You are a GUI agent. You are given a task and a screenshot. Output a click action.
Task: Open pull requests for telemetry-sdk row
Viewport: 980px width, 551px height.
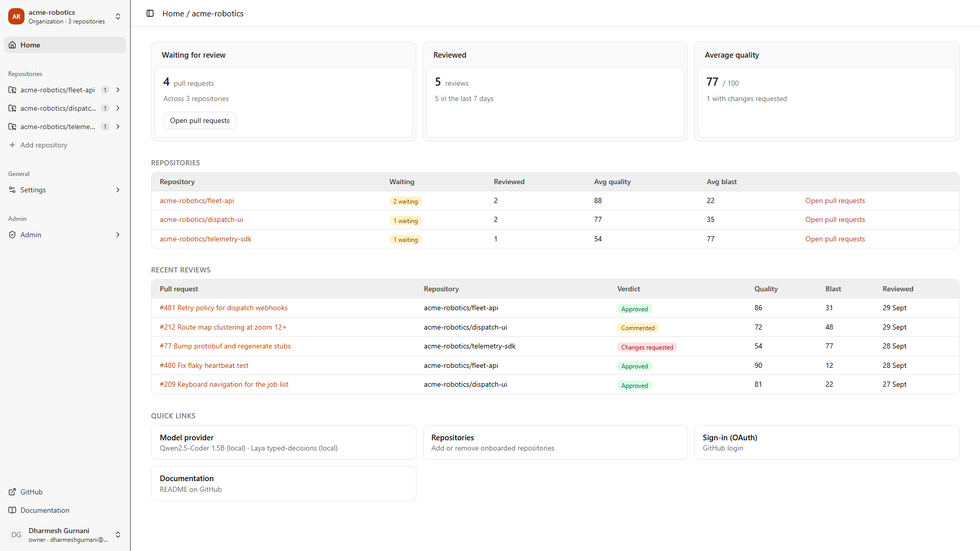(835, 239)
